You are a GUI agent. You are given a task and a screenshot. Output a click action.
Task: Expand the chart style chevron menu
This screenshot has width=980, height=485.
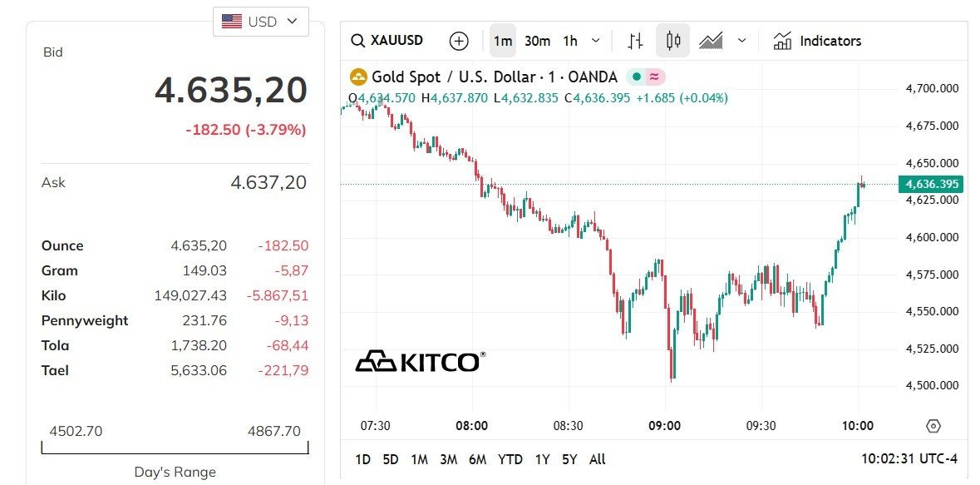pos(742,41)
